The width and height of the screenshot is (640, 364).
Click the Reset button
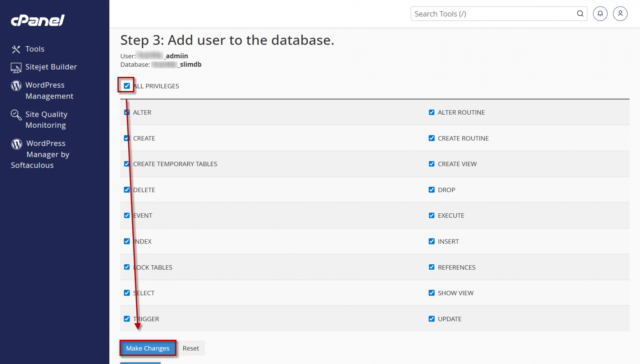point(191,348)
